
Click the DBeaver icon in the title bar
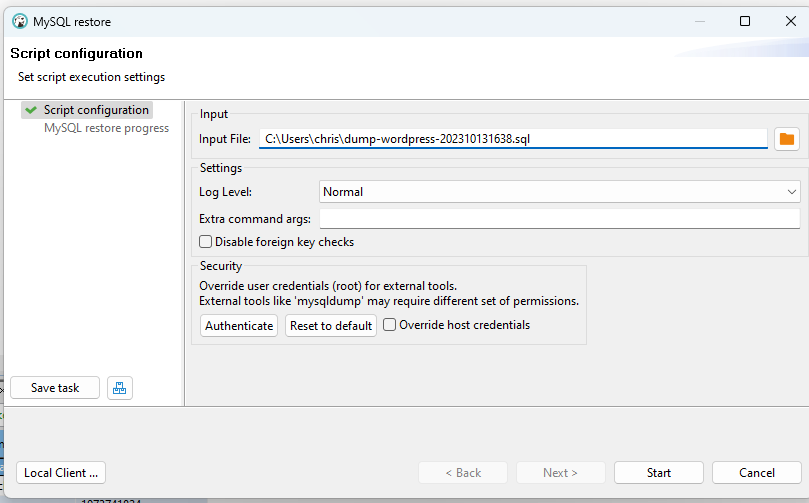tap(18, 21)
